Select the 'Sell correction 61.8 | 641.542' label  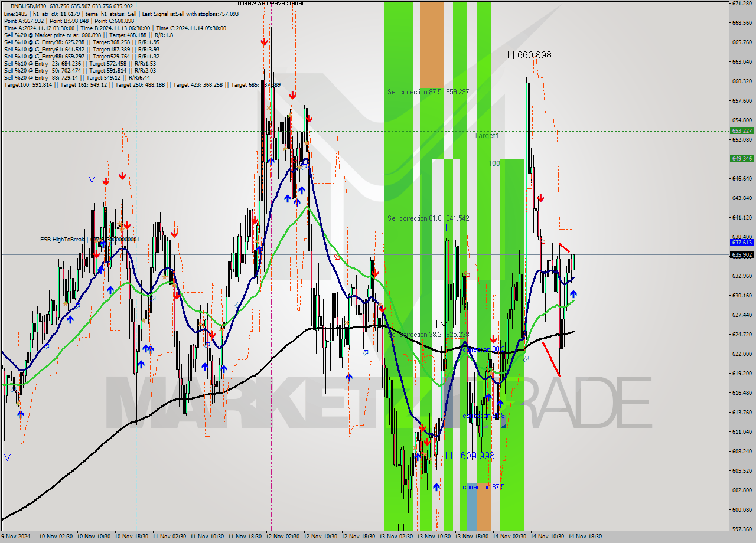pyautogui.click(x=428, y=218)
